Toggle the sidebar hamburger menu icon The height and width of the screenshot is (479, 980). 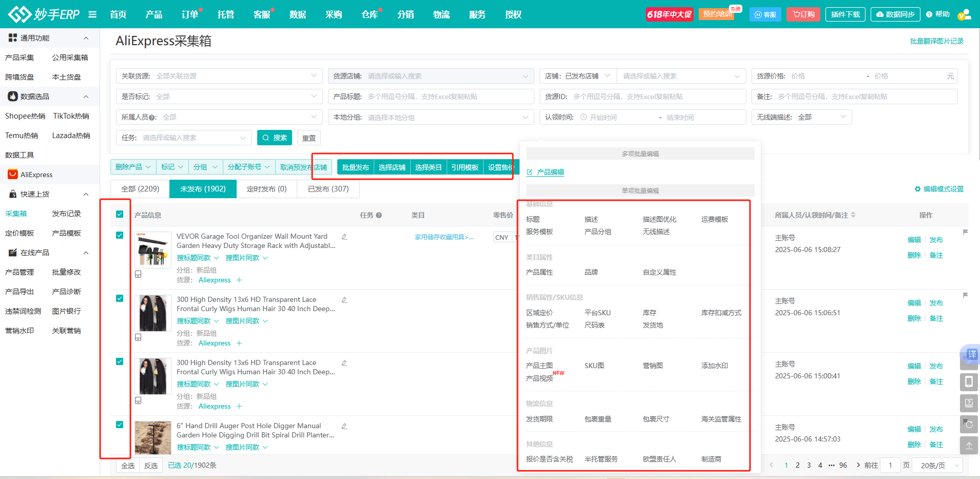tap(92, 14)
